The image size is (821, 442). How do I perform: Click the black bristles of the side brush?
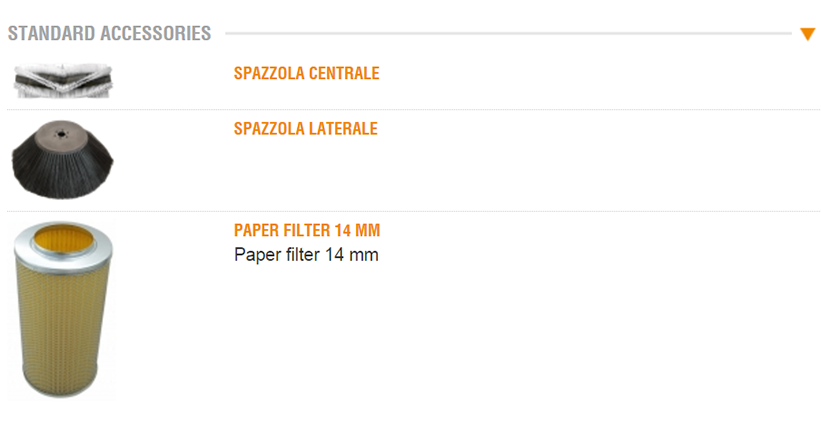pyautogui.click(x=63, y=170)
